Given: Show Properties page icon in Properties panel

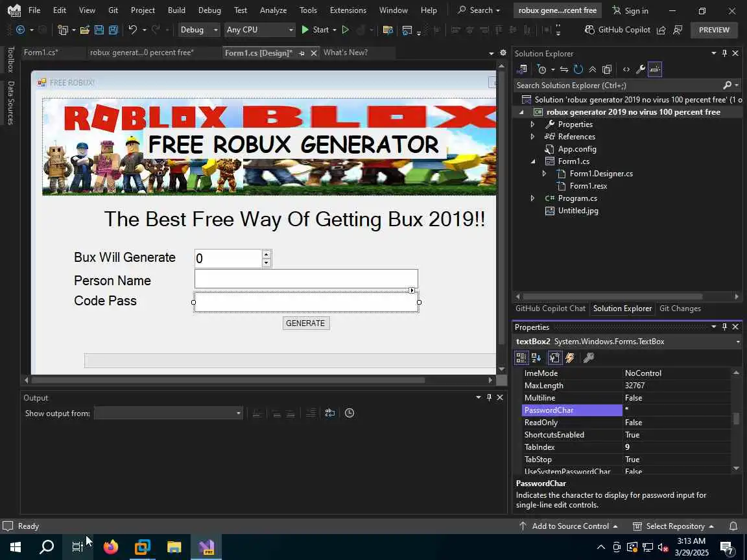Looking at the screenshot, I should click(554, 358).
